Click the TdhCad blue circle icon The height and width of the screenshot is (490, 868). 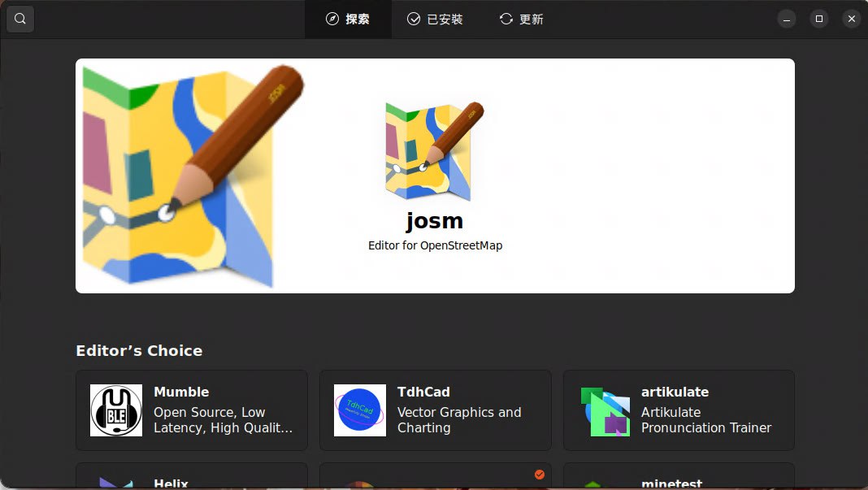(360, 410)
